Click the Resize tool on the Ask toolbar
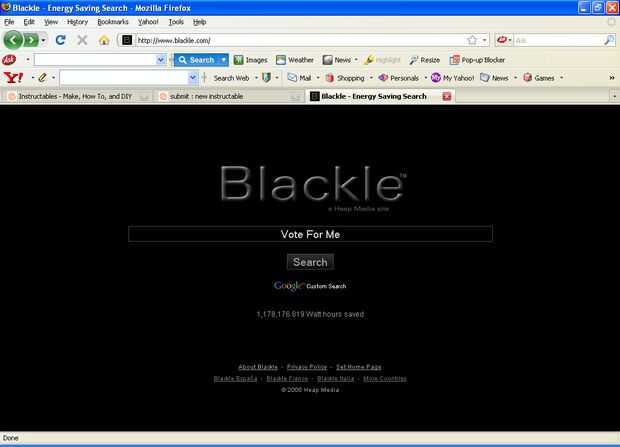This screenshot has height=447, width=620. tap(425, 60)
